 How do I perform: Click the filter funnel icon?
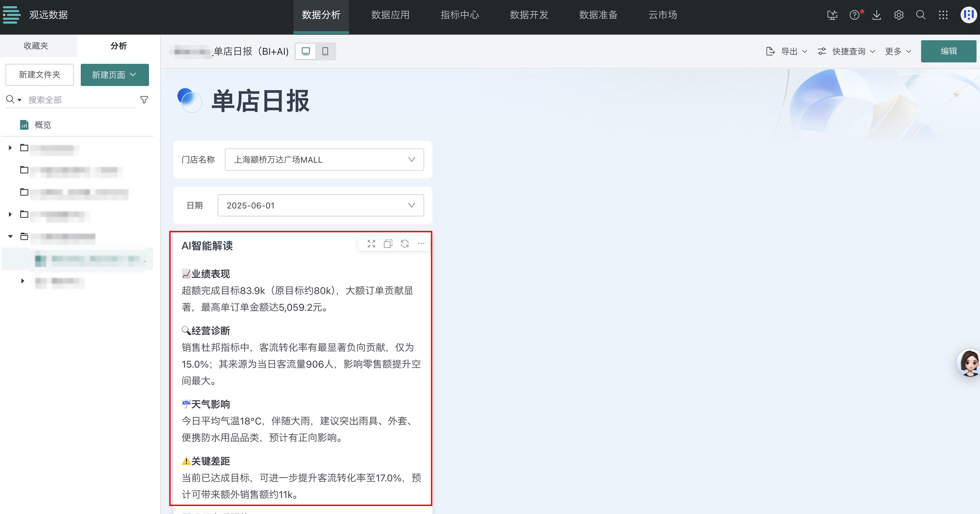click(x=144, y=100)
